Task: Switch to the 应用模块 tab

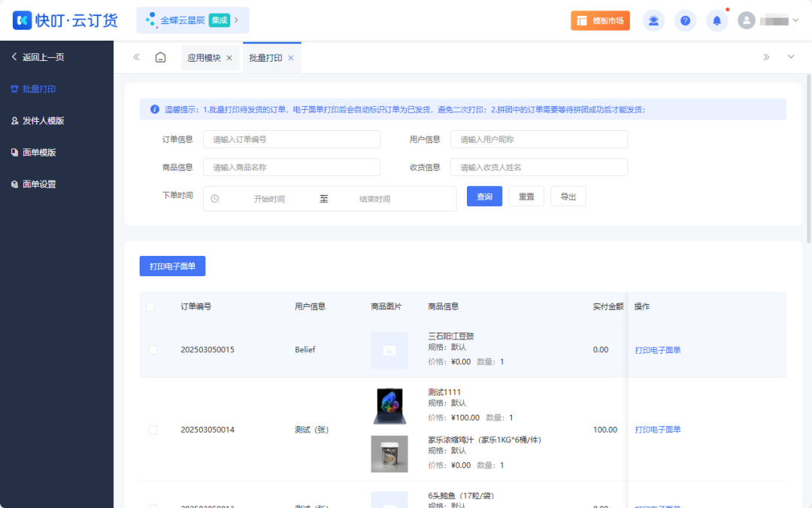Action: (204, 57)
